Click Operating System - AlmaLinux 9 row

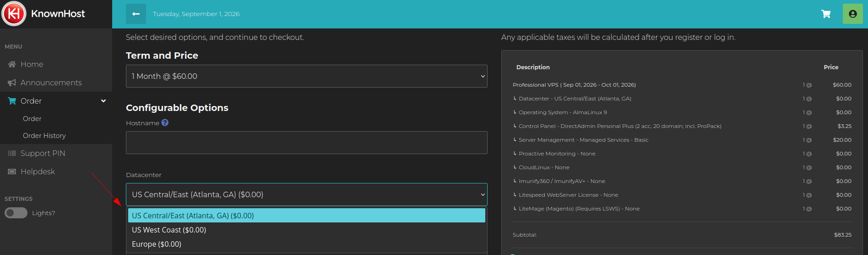tap(682, 112)
